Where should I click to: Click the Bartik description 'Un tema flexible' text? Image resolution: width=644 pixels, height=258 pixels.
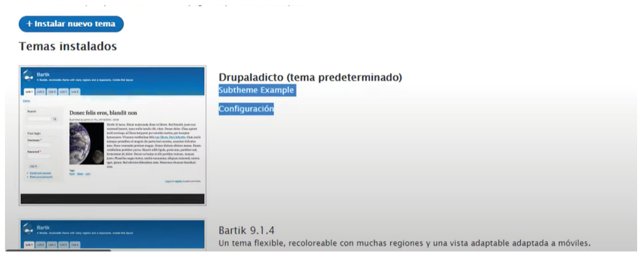(404, 243)
